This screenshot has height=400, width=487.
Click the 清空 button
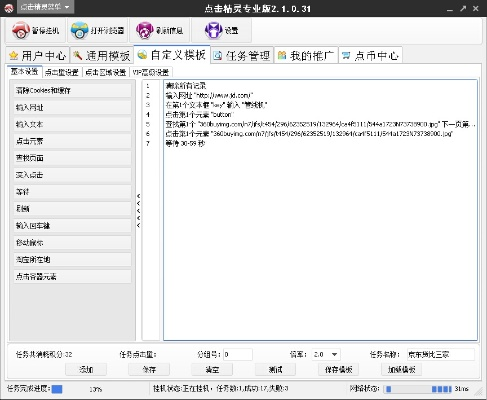(x=212, y=369)
